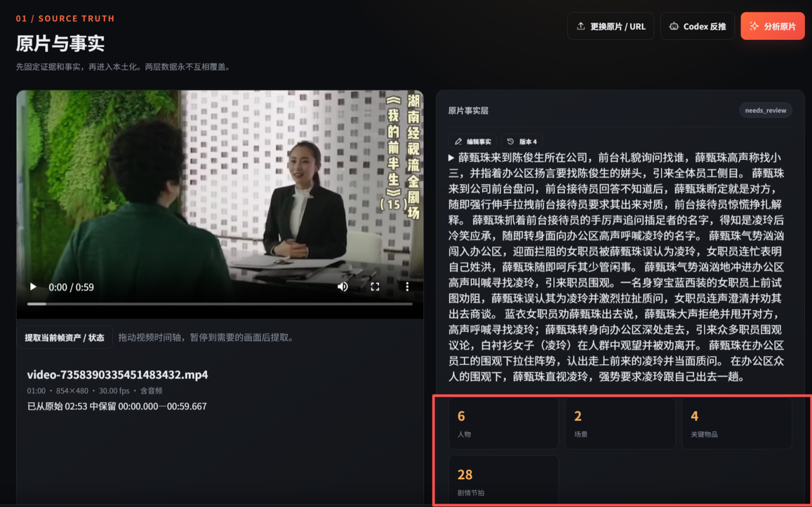Image resolution: width=812 pixels, height=507 pixels.
Task: Expand the fact text disclosure triangle
Action: 452,157
